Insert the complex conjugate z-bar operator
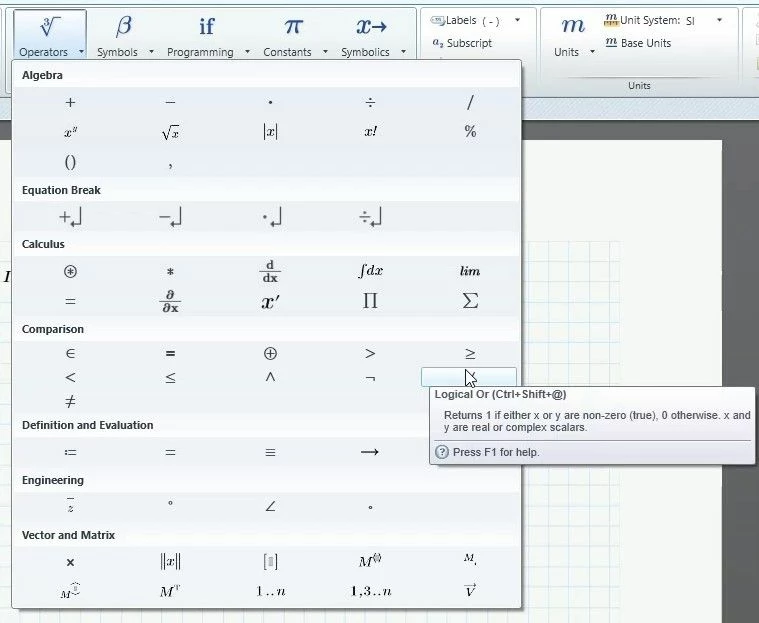The height and width of the screenshot is (623, 759). click(x=70, y=505)
